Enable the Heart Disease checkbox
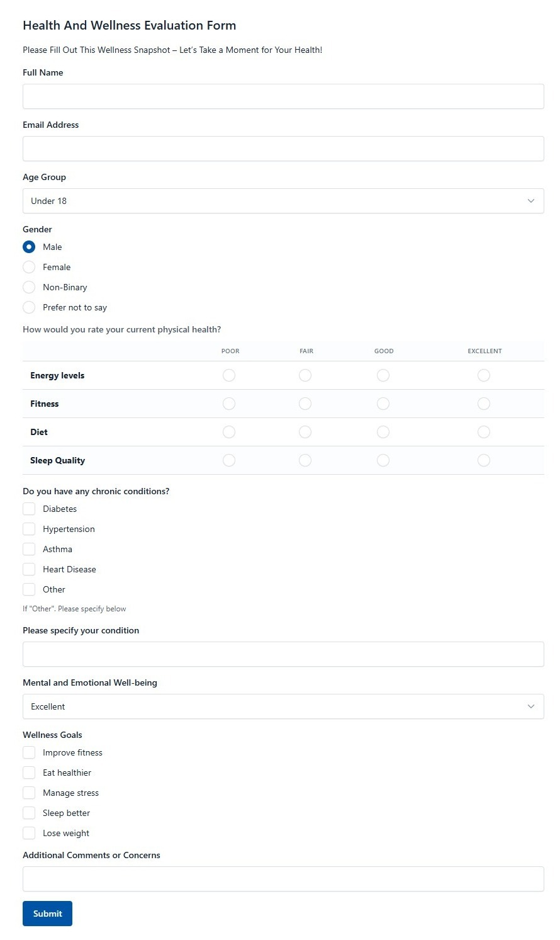 point(29,569)
